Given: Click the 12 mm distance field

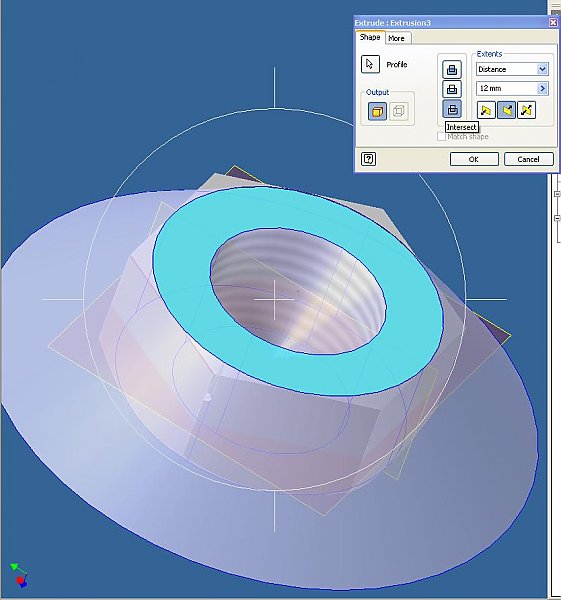Looking at the screenshot, I should point(506,88).
